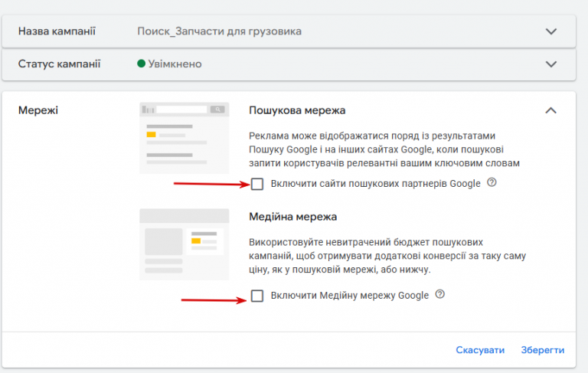This screenshot has height=373, width=588.
Task: Collapse the Мережі section with the chevron
Action: tap(550, 110)
